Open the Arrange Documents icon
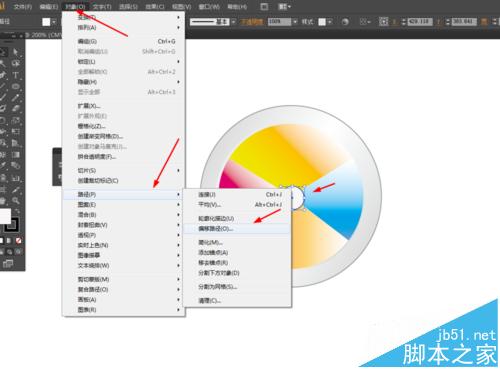Image resolution: width=500 pixels, height=369 pixels. coord(284,6)
